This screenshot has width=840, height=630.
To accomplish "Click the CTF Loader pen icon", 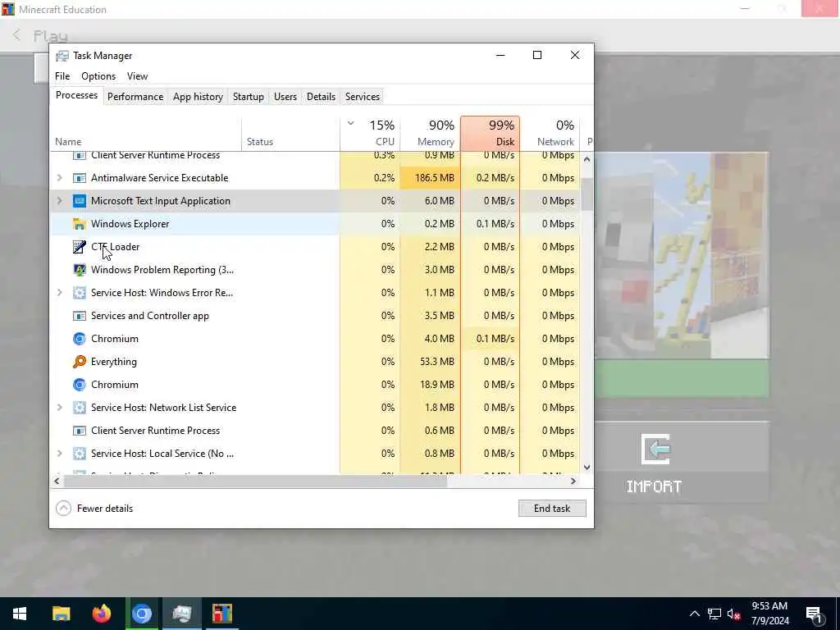I will [80, 247].
